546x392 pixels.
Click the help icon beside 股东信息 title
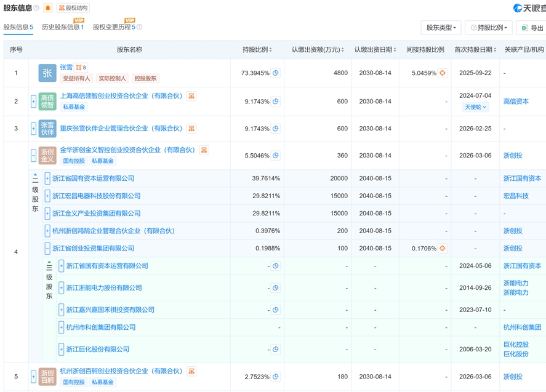36,8
